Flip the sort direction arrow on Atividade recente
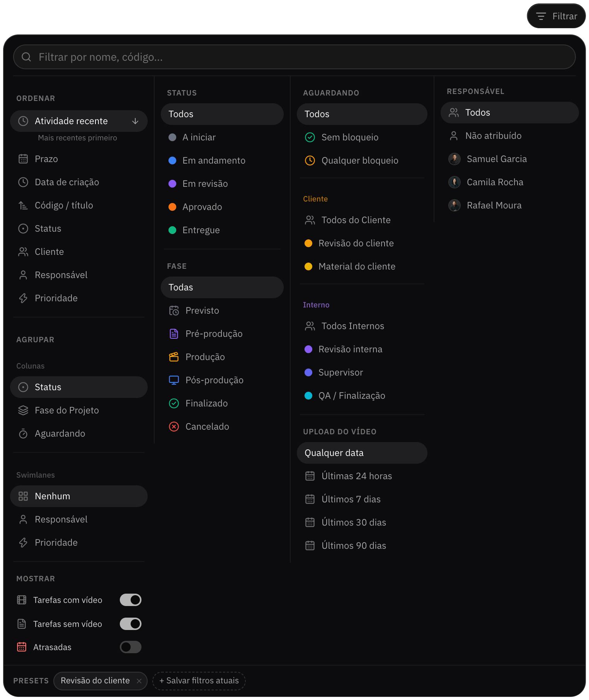The width and height of the screenshot is (589, 700). [x=135, y=121]
